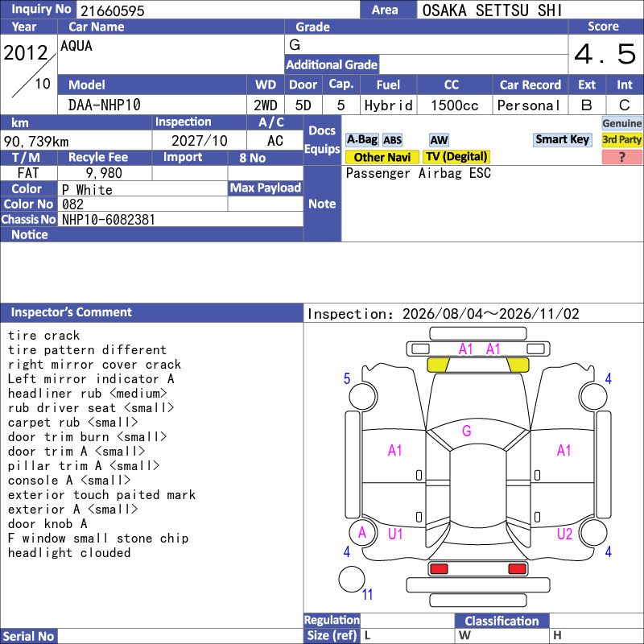Click the Score value 4.5
The width and height of the screenshot is (644, 644).
click(605, 54)
